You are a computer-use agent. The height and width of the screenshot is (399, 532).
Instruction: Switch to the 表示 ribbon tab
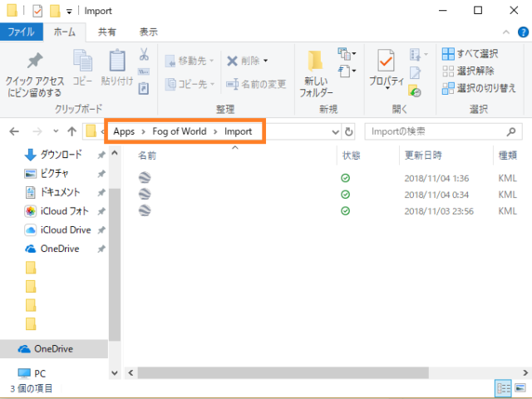pyautogui.click(x=149, y=32)
